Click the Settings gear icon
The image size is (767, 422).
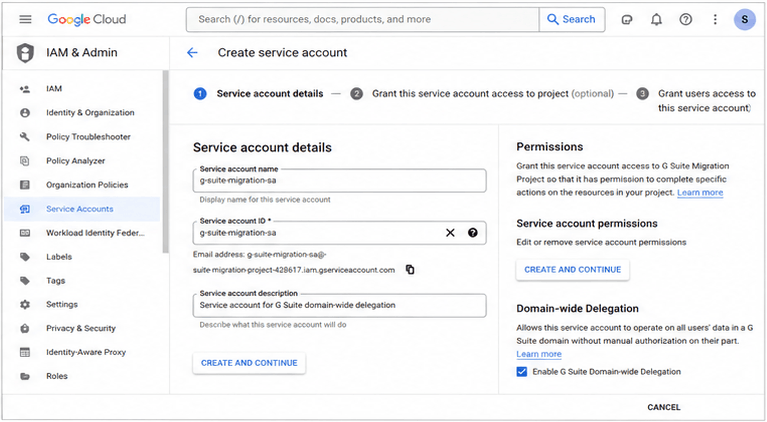tap(25, 304)
